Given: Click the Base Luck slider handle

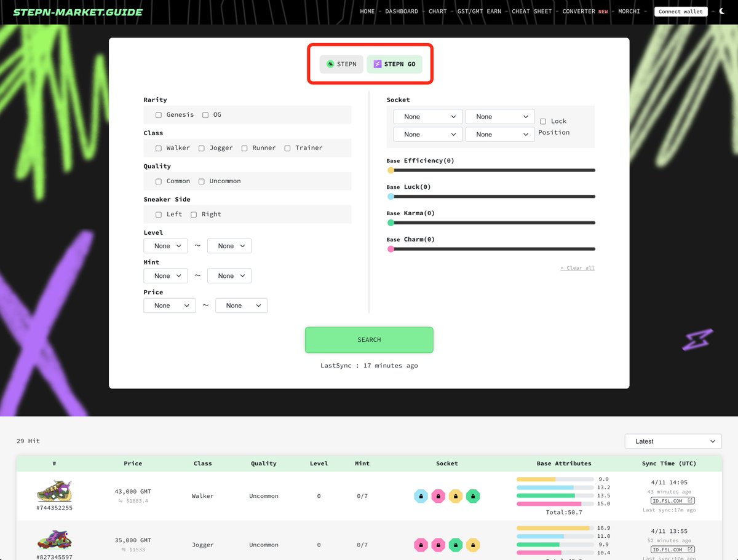Looking at the screenshot, I should pyautogui.click(x=391, y=197).
